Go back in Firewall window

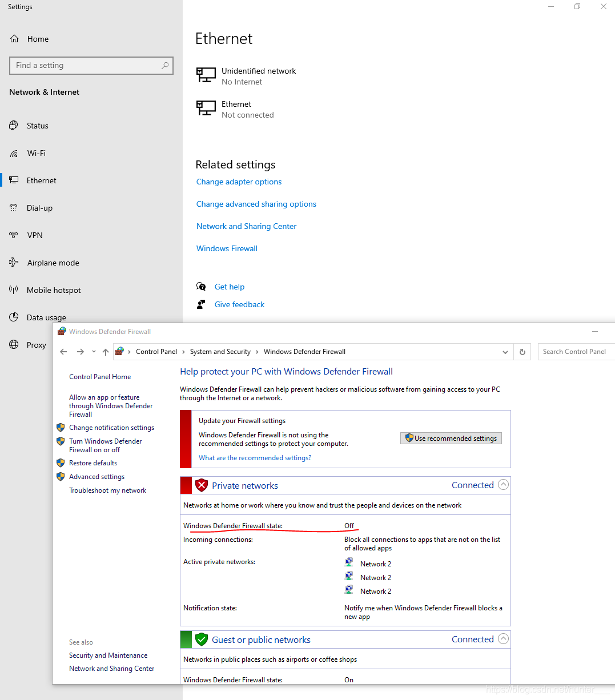click(63, 352)
